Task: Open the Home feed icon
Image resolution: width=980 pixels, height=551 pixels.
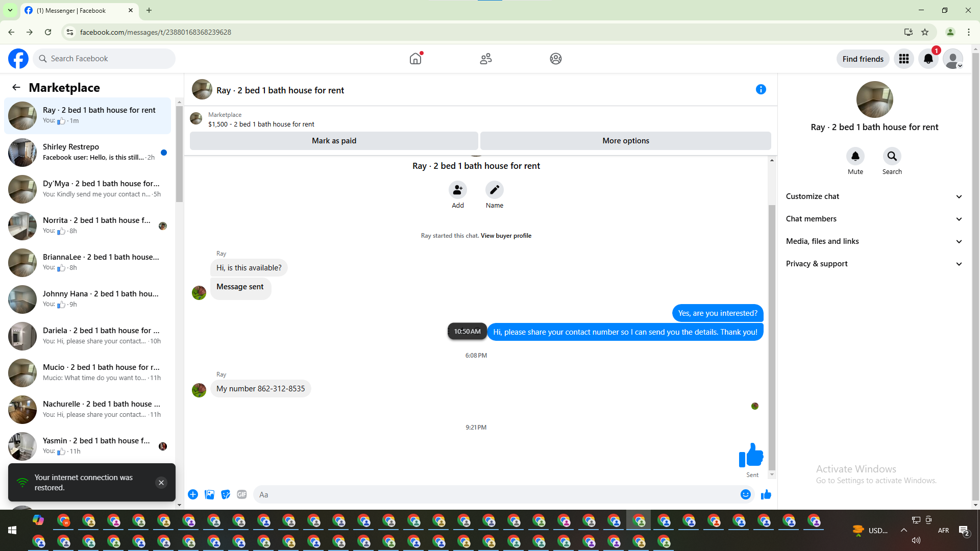Action: (415, 59)
